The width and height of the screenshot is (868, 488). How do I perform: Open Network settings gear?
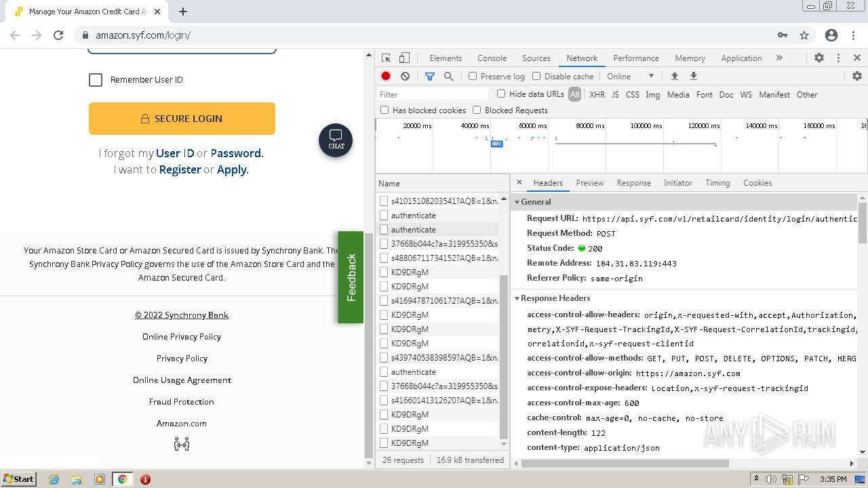click(857, 77)
